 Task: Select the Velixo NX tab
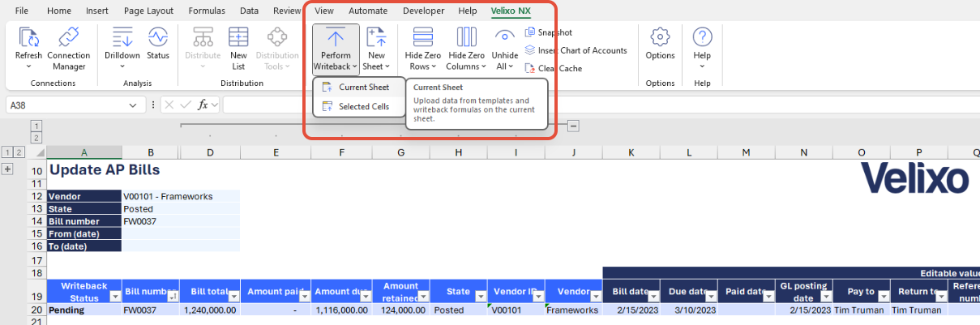pyautogui.click(x=510, y=11)
